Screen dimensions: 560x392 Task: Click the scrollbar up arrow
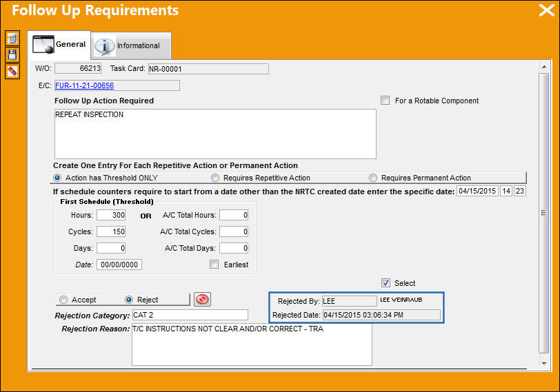click(544, 67)
